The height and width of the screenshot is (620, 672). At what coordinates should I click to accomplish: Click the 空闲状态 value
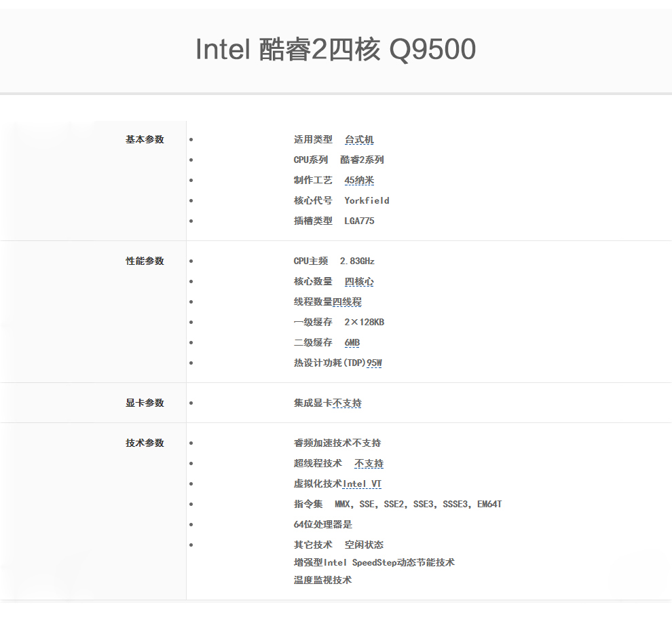coord(365,545)
